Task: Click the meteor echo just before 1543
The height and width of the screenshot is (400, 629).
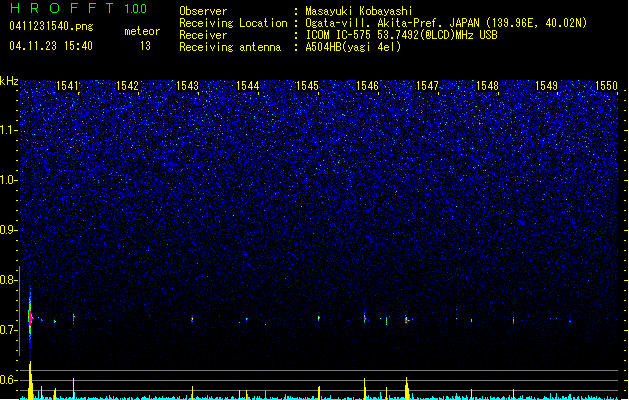Action: click(192, 319)
